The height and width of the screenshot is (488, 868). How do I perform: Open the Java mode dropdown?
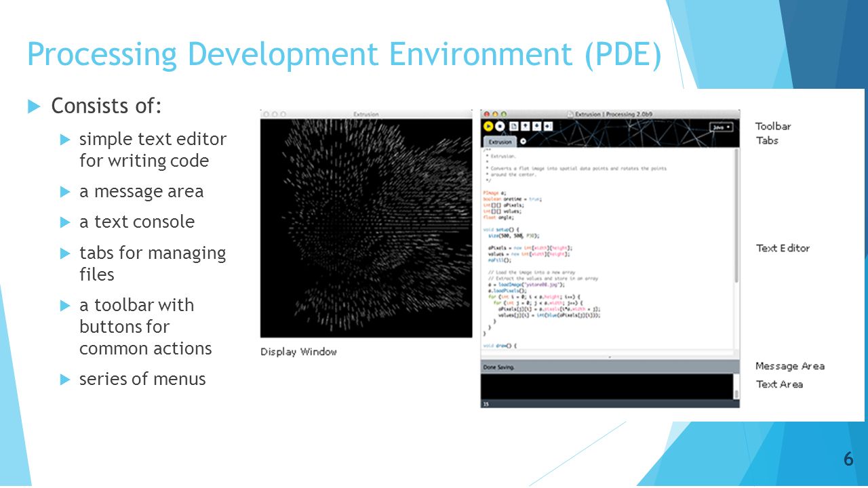click(721, 127)
